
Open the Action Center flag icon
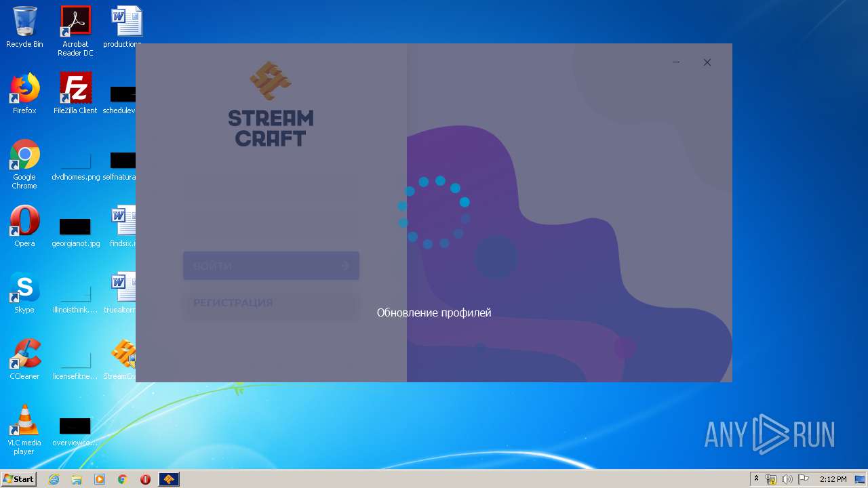804,479
